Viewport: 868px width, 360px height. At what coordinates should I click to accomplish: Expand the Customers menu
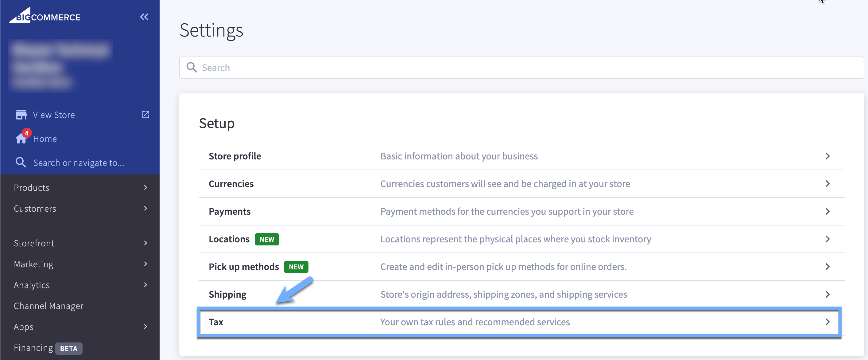pyautogui.click(x=80, y=208)
